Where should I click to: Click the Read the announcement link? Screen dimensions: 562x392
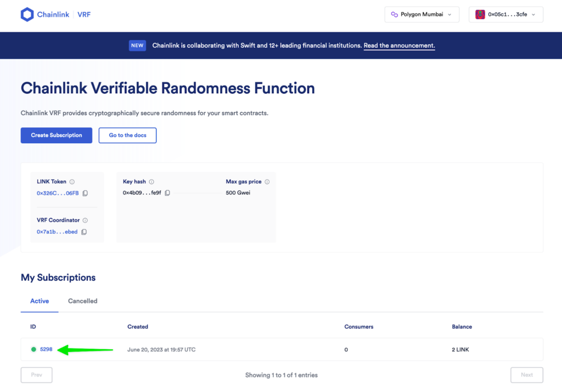(x=398, y=46)
